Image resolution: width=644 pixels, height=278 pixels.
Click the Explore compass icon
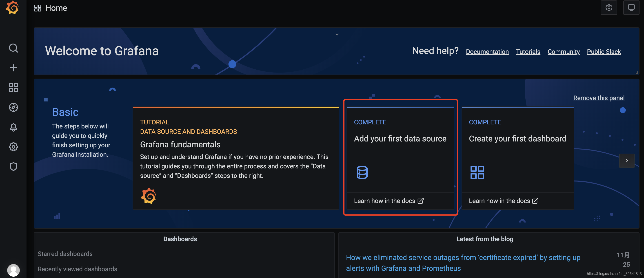tap(13, 108)
